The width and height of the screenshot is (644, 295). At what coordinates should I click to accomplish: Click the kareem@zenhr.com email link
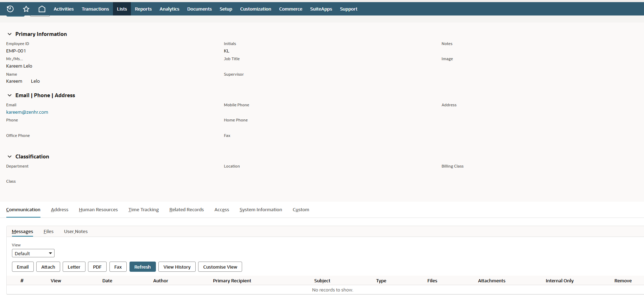[x=27, y=112]
